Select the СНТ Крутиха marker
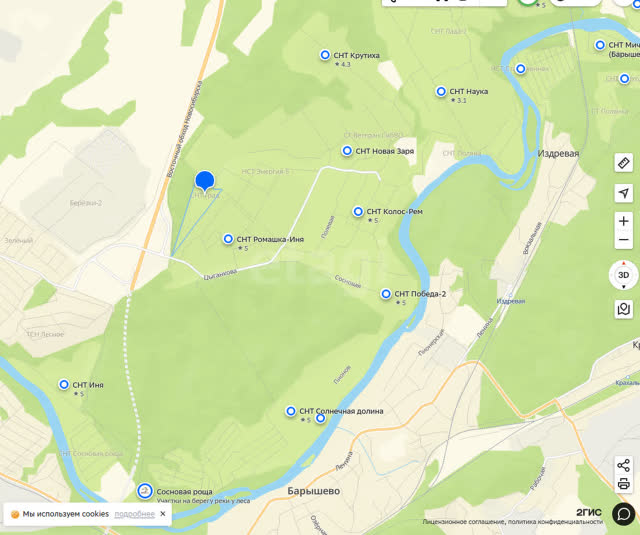This screenshot has height=535, width=640. [x=325, y=55]
